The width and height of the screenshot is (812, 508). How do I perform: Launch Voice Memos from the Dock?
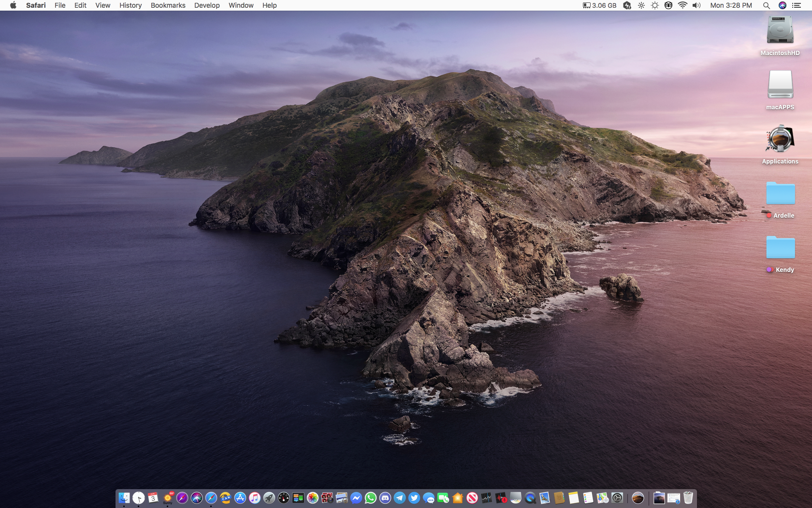tap(501, 498)
